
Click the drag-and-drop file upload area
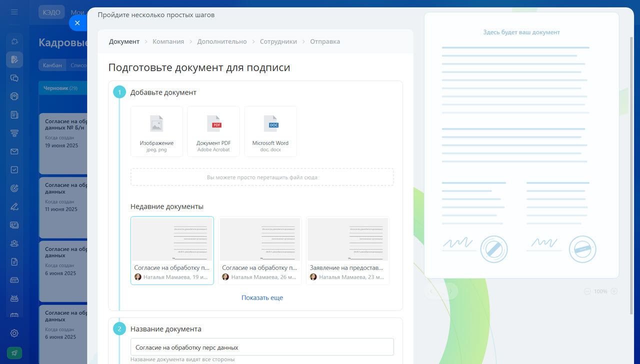pos(262,177)
